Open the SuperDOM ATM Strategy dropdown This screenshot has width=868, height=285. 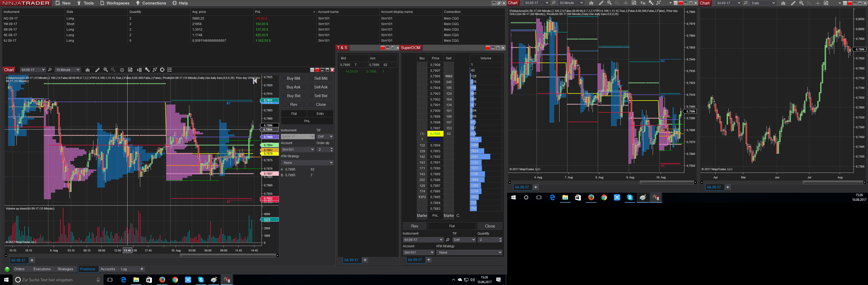pyautogui.click(x=469, y=252)
